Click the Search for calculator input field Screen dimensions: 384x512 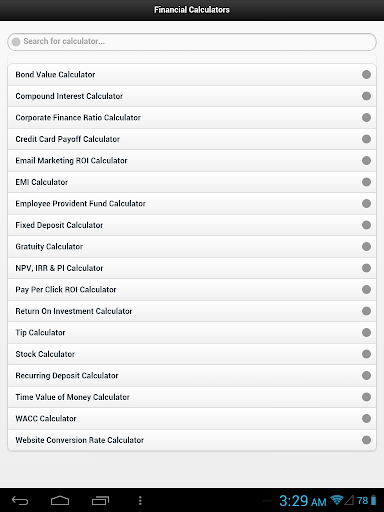pyautogui.click(x=192, y=42)
